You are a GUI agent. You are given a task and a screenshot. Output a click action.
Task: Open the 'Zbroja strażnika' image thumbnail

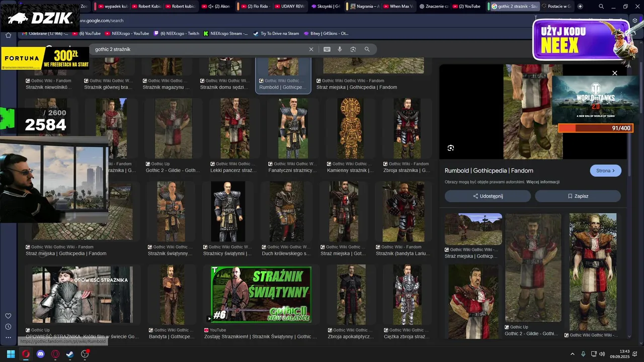(407, 128)
